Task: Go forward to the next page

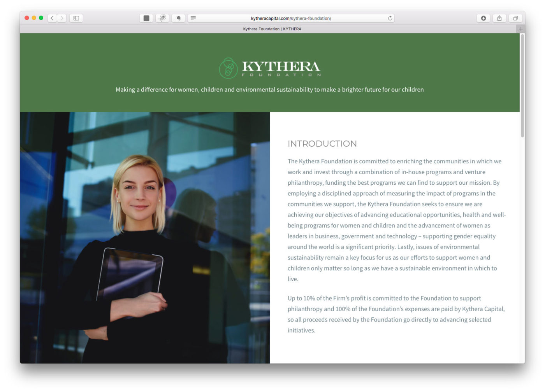Action: tap(62, 18)
